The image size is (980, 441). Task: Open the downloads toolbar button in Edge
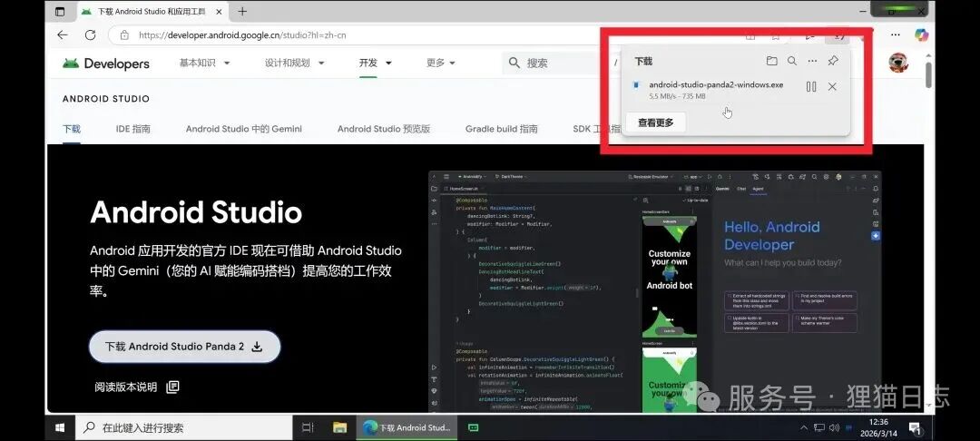(x=837, y=35)
